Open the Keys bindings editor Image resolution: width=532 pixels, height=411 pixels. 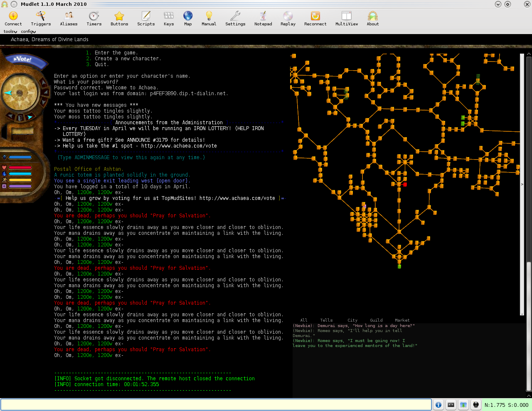pos(169,18)
